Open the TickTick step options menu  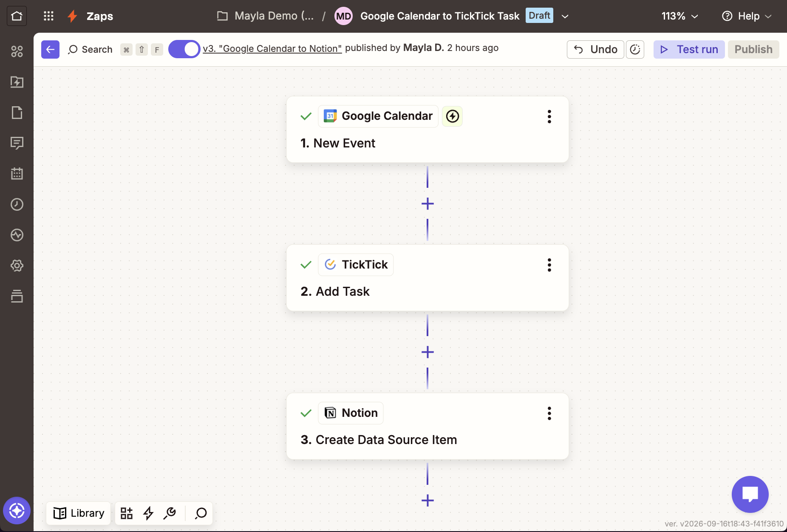click(549, 265)
